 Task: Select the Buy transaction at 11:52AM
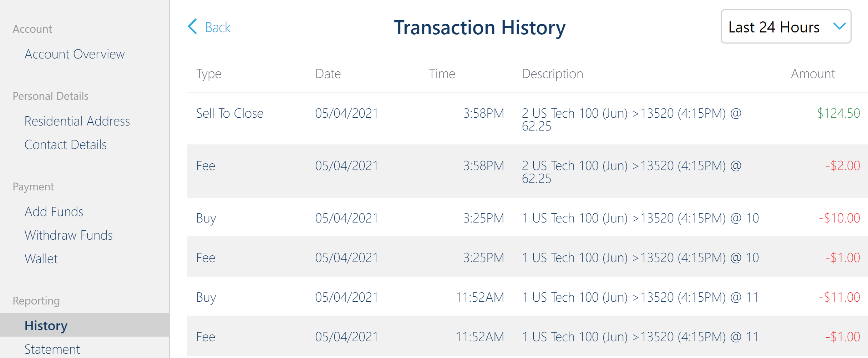[527, 297]
